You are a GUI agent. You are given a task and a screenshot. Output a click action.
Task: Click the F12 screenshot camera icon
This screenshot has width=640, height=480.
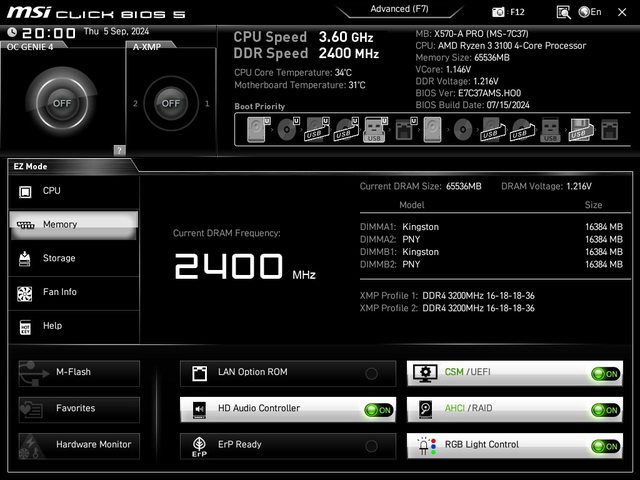coord(499,12)
